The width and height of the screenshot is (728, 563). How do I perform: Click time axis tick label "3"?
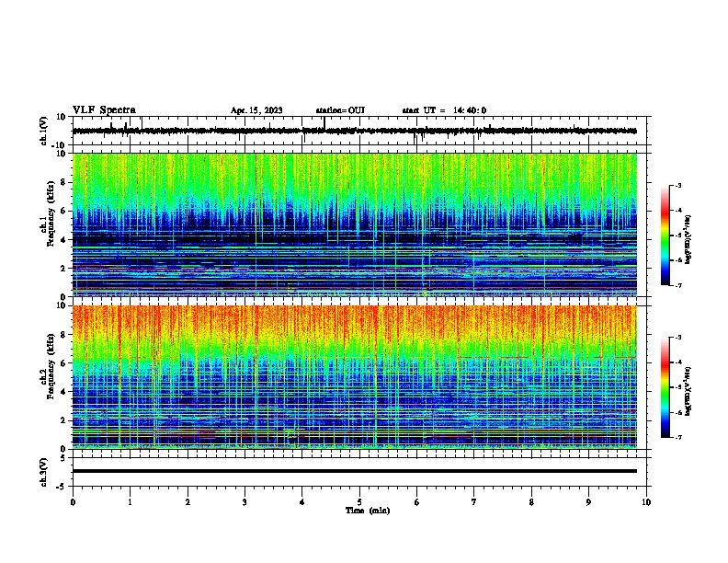pos(245,502)
